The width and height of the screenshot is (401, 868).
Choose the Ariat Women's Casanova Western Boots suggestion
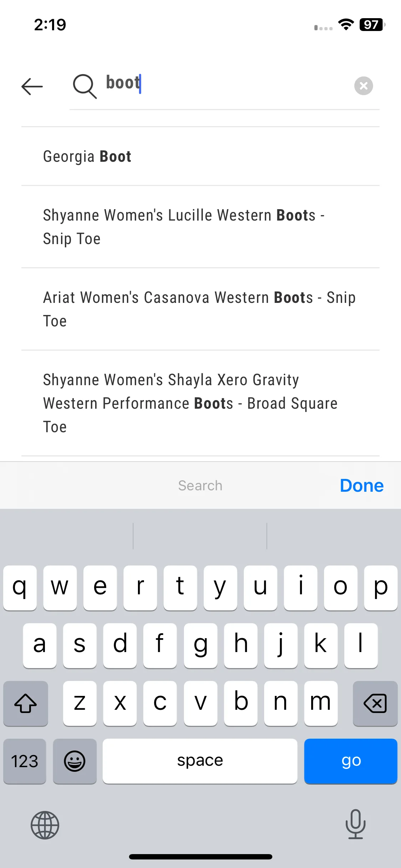pyautogui.click(x=200, y=309)
